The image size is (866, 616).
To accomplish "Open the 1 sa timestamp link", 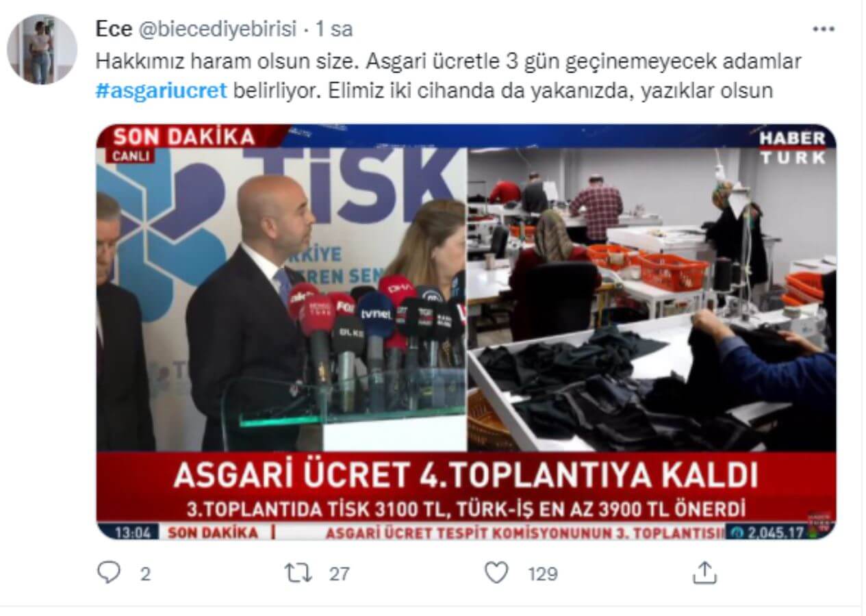I will click(x=334, y=29).
